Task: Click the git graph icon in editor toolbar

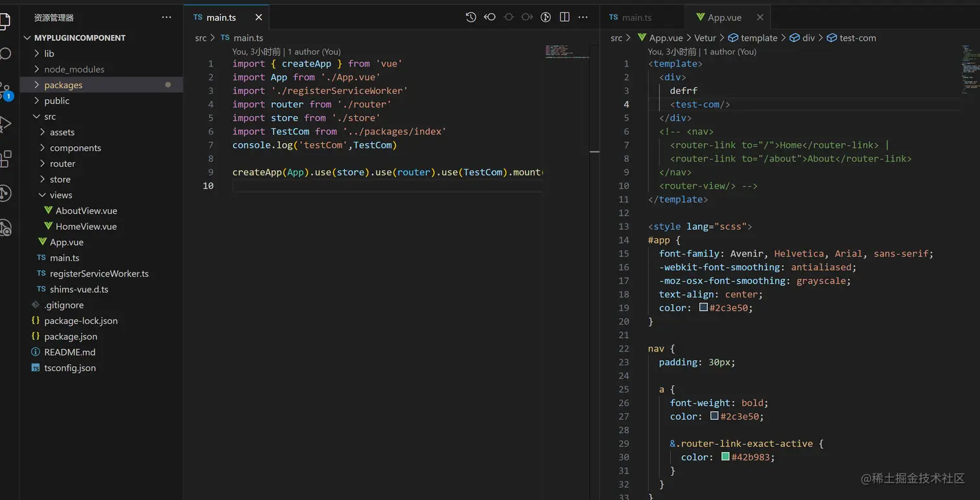Action: 546,17
